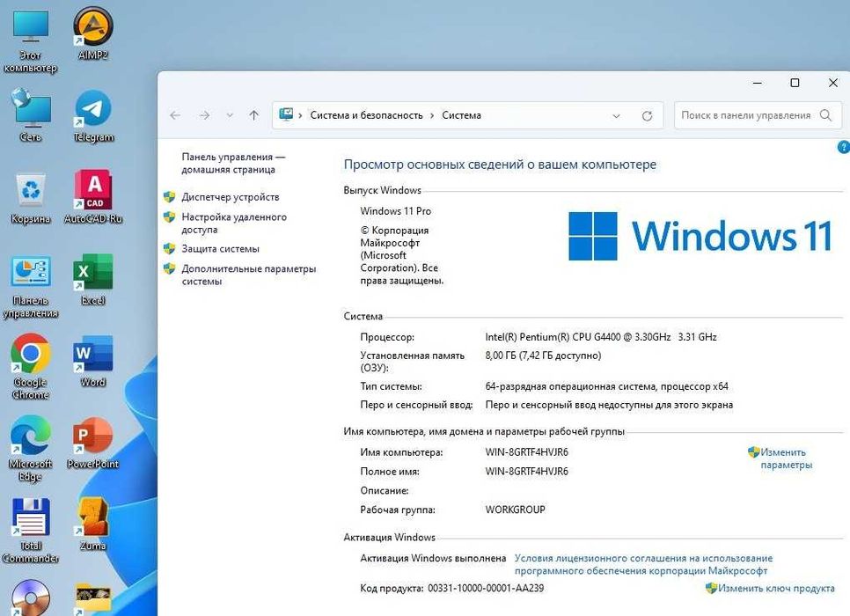Click the 8,00 ГБ memory value

click(543, 356)
